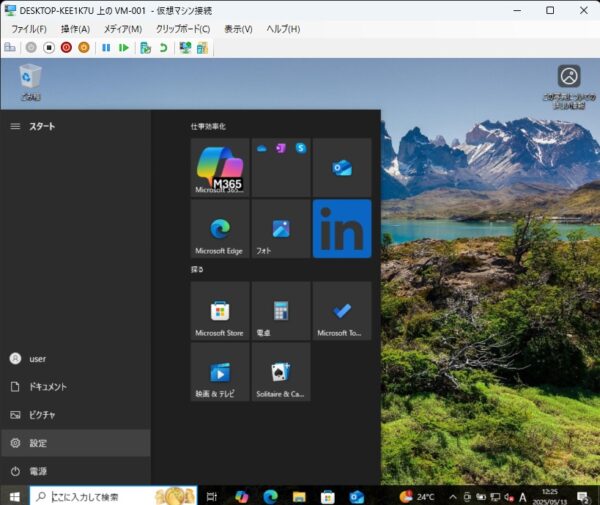This screenshot has width=600, height=505.
Task: Open the ファイル(F) menu
Action: (29, 29)
